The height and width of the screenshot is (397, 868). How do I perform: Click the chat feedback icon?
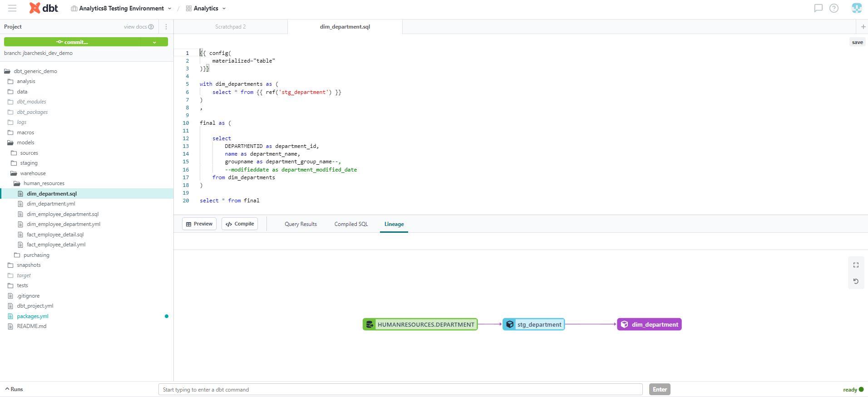818,8
